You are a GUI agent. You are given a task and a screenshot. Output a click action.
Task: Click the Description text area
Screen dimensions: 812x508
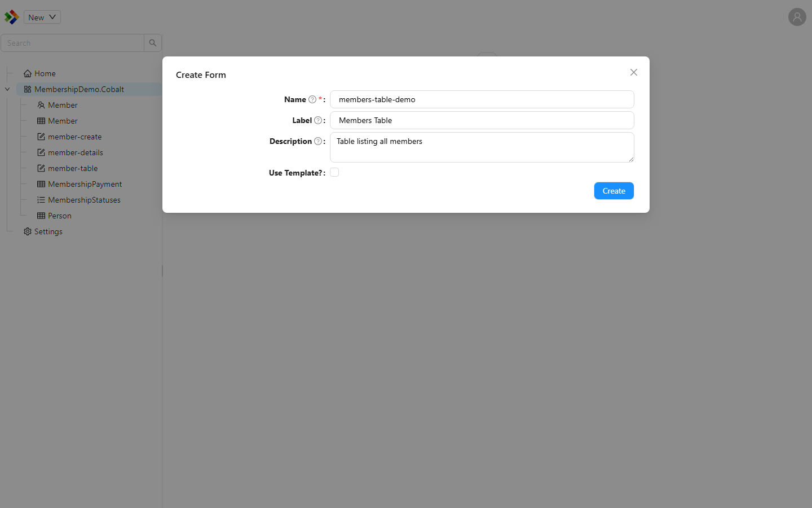click(482, 147)
